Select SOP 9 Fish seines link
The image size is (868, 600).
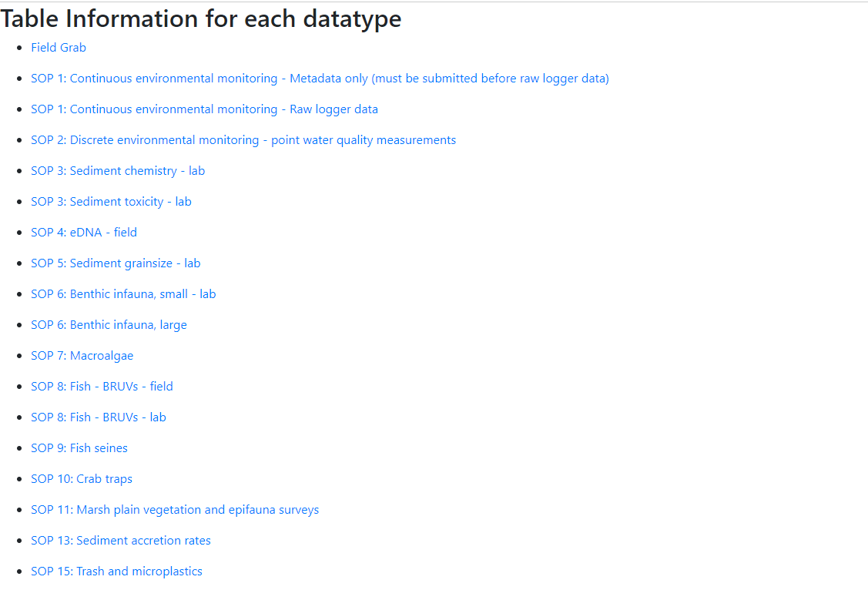(79, 448)
